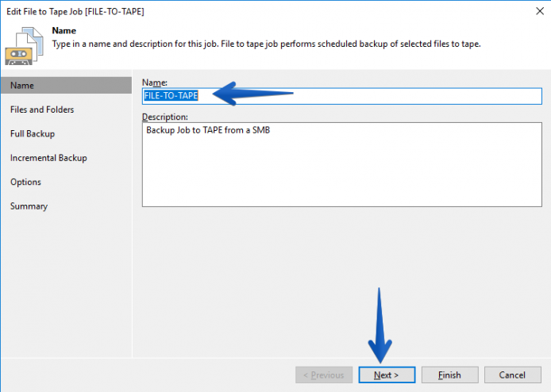Click the disabled Previous button
The image size is (551, 392).
click(324, 375)
